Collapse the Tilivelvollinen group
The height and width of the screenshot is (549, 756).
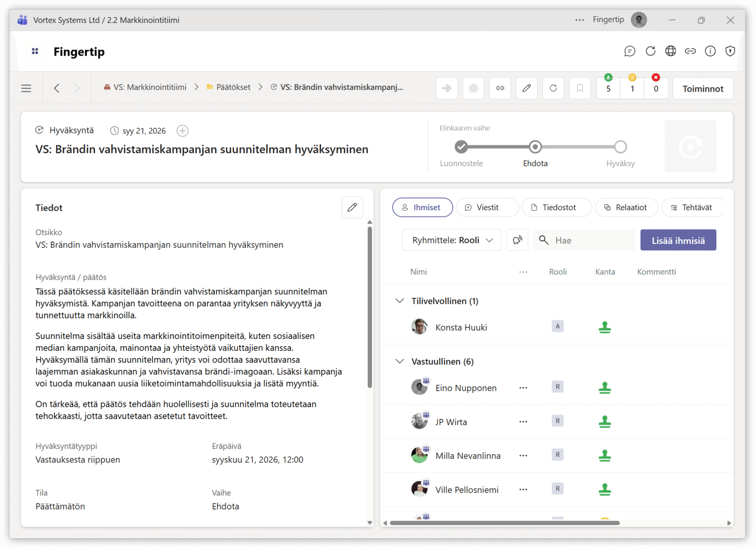tap(400, 301)
